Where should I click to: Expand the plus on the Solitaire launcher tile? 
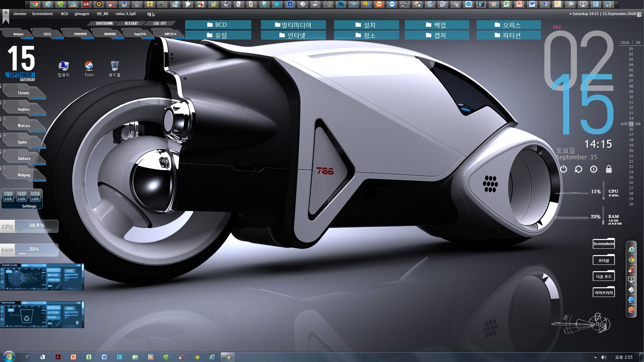5,152
